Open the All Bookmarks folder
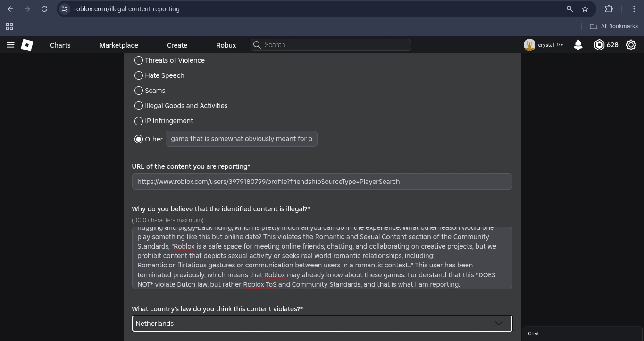644x341 pixels. pos(614,26)
